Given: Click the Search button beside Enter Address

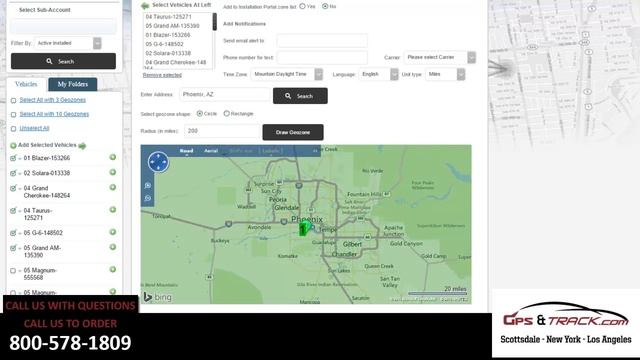Looking at the screenshot, I should point(300,96).
